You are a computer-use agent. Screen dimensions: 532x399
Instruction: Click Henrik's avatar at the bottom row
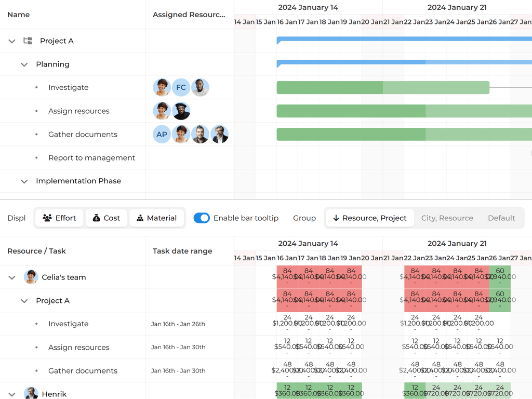click(31, 393)
